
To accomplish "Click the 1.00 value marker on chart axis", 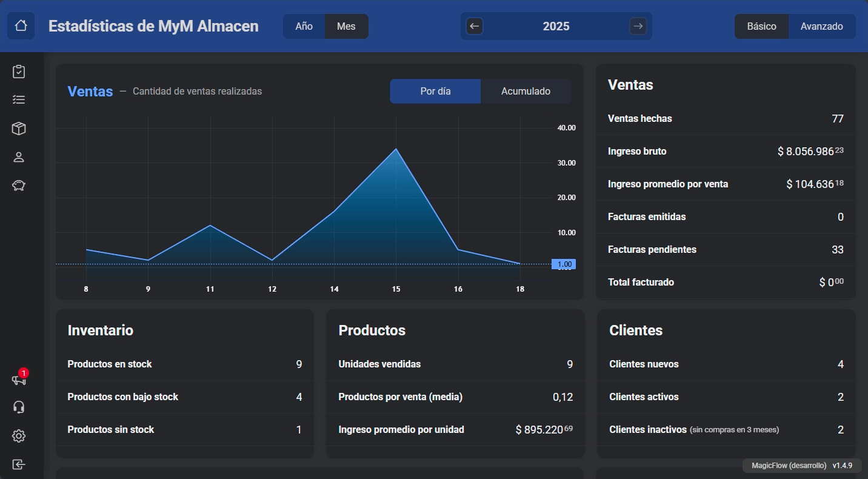I will pos(564,264).
